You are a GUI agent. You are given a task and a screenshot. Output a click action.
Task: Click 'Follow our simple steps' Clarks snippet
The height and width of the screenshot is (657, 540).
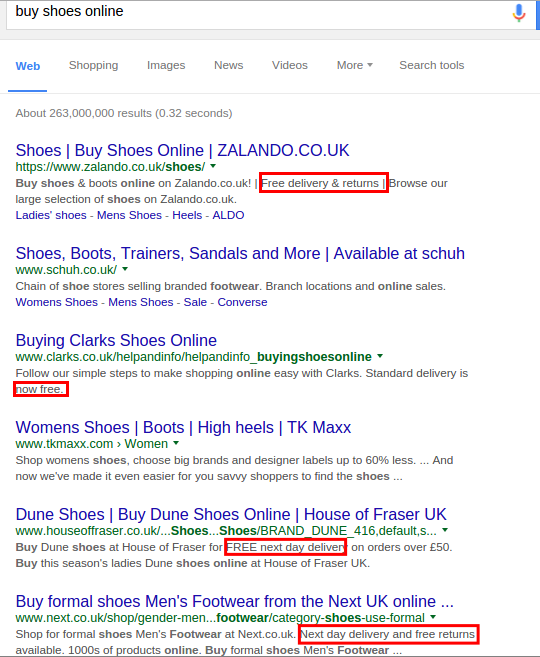(242, 381)
